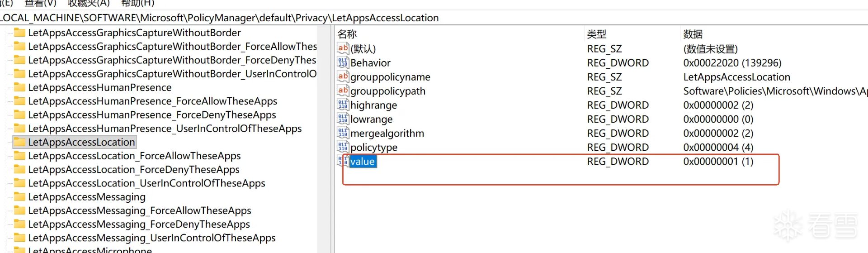Click the tree pane vertical scrollbar
Viewport: 868px width, 253px height.
[x=324, y=136]
